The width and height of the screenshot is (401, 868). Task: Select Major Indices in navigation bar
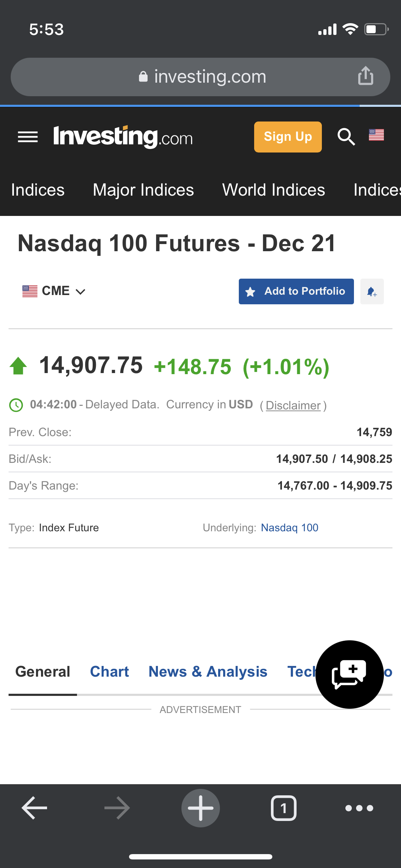pos(143,190)
